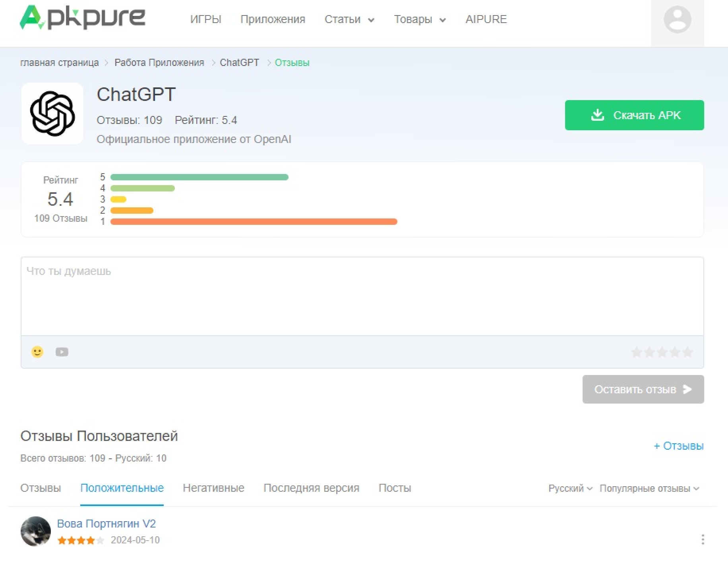The image size is (728, 572).
Task: Open AIPURE in the top navigation
Action: 486,19
